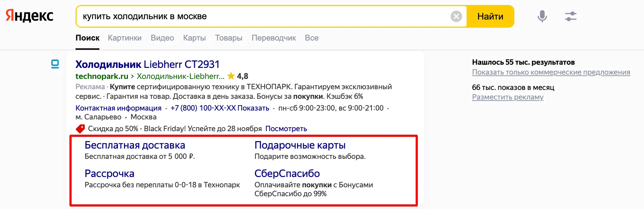Image resolution: width=644 pixels, height=209 pixels.
Task: Start voice search with the microphone icon
Action: pos(542,16)
